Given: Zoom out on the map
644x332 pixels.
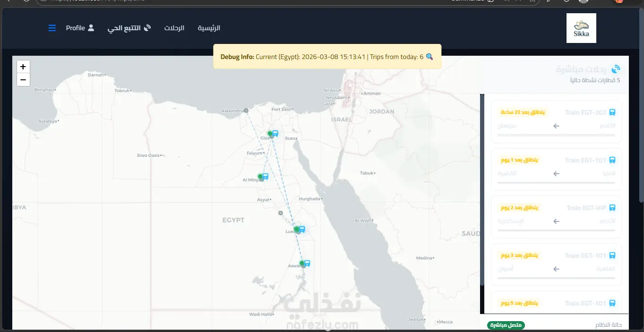Looking at the screenshot, I should (x=23, y=80).
